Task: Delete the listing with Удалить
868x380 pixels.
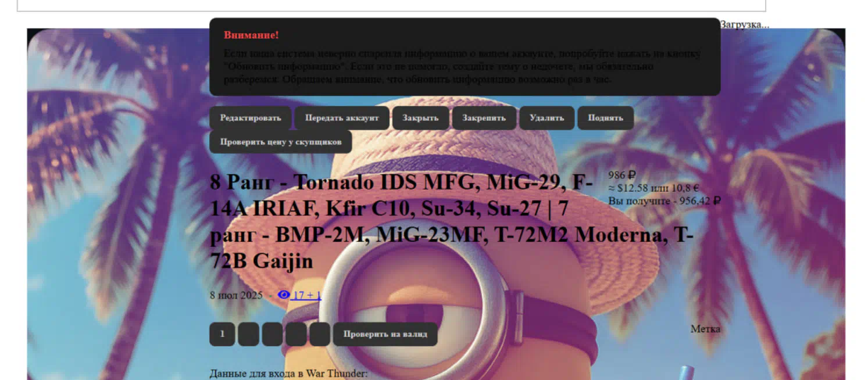Action: tap(546, 118)
